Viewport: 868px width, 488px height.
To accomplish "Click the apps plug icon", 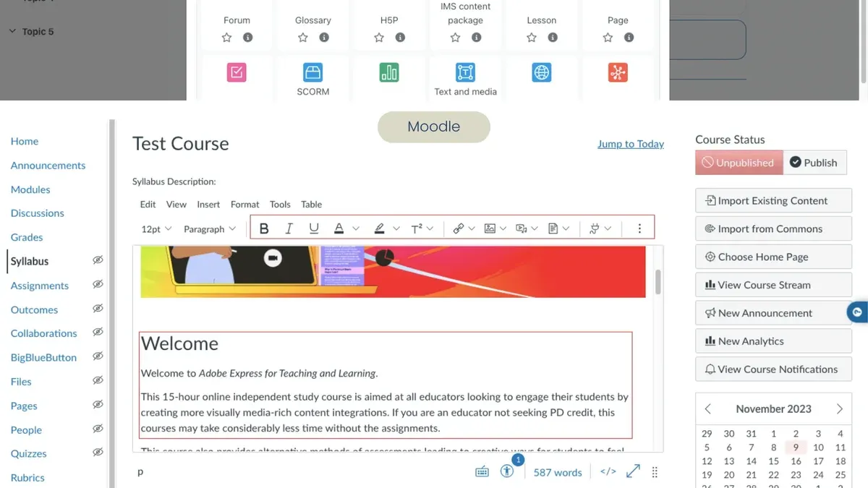I will coord(594,228).
